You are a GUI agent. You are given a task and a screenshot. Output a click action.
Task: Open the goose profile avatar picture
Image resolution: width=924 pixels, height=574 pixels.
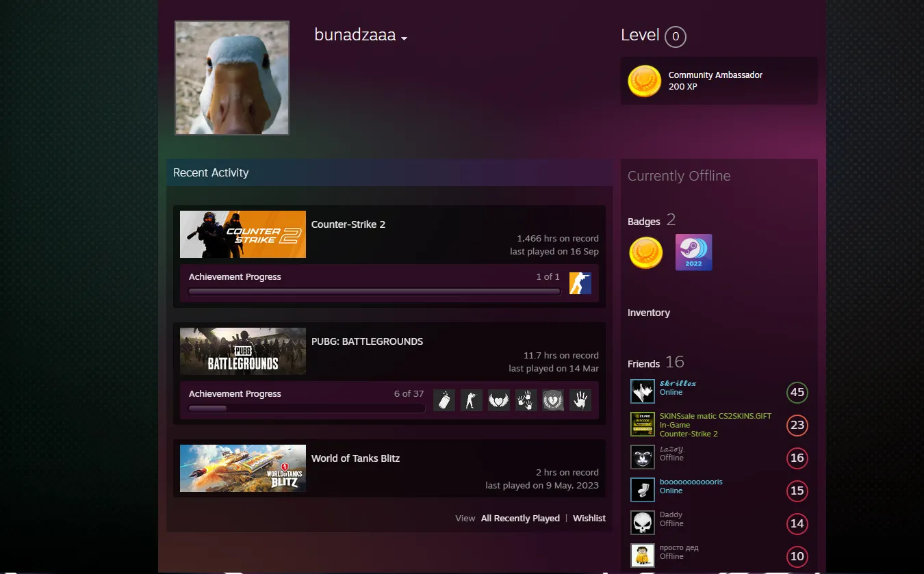(x=232, y=78)
